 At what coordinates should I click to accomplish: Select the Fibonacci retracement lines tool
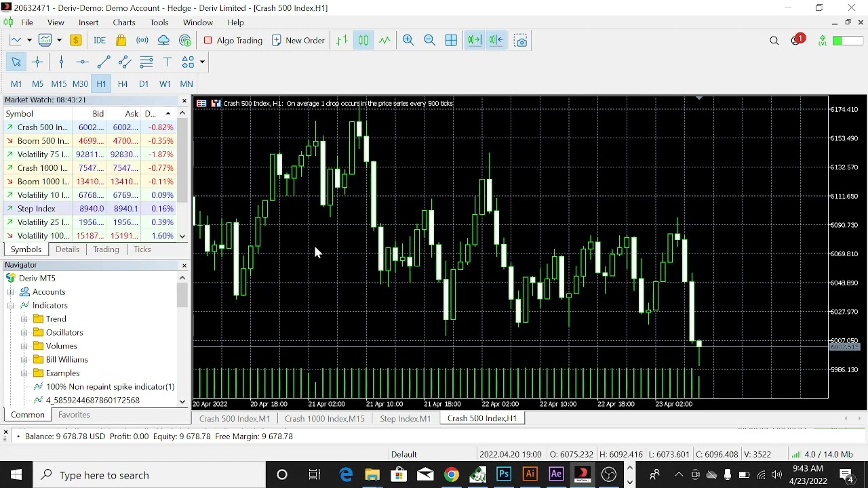[x=146, y=62]
